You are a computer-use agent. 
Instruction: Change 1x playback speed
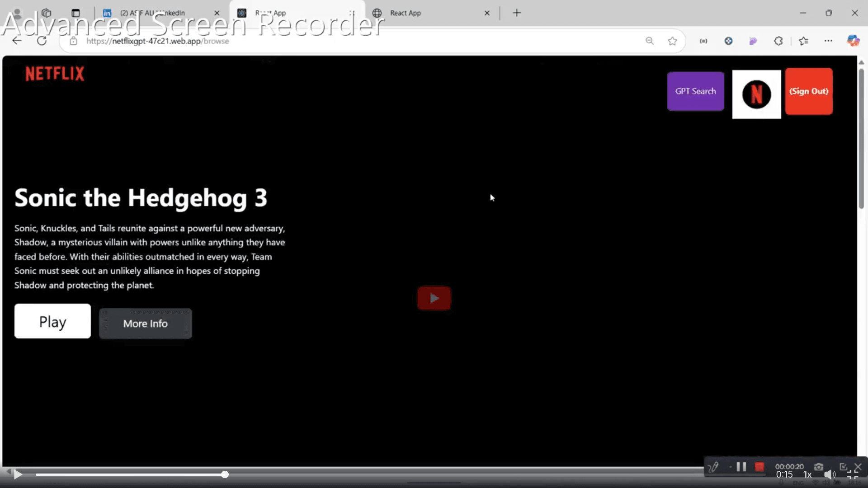(807, 474)
